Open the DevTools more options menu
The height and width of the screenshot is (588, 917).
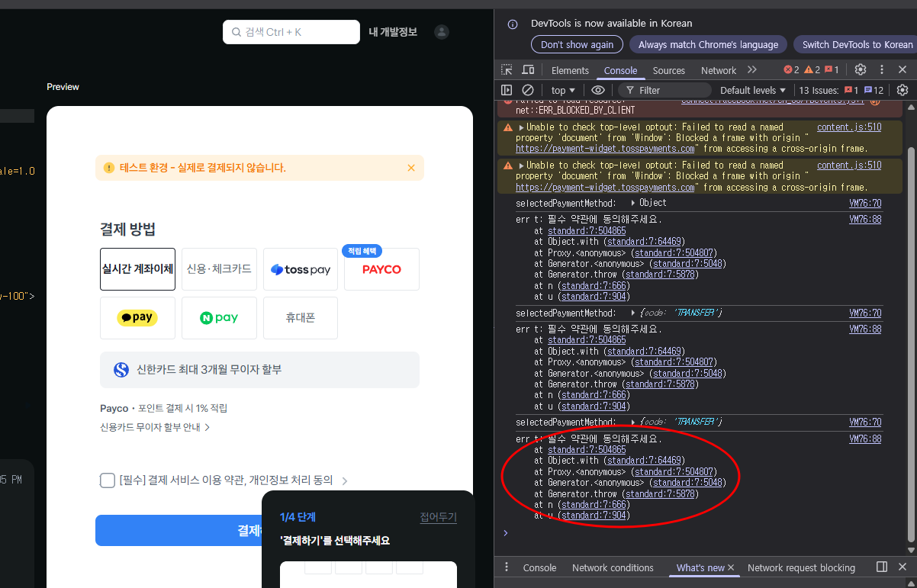[x=882, y=69]
